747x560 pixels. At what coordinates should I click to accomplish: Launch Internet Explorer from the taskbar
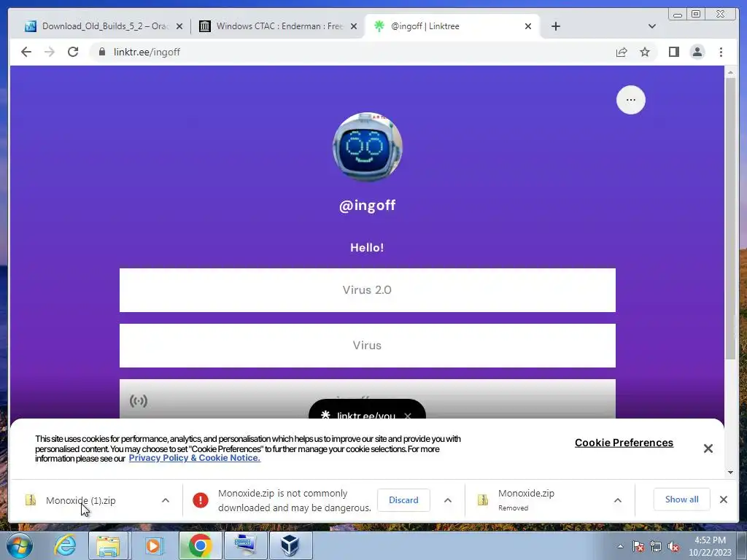pos(65,545)
